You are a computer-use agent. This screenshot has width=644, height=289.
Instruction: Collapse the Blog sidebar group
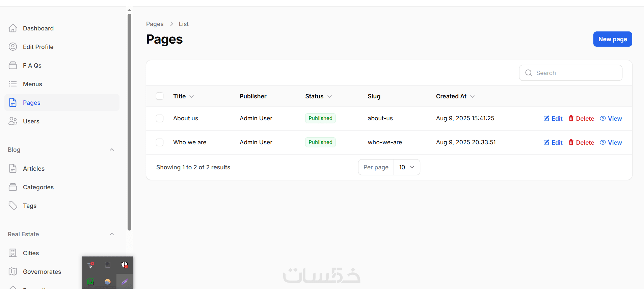point(112,150)
